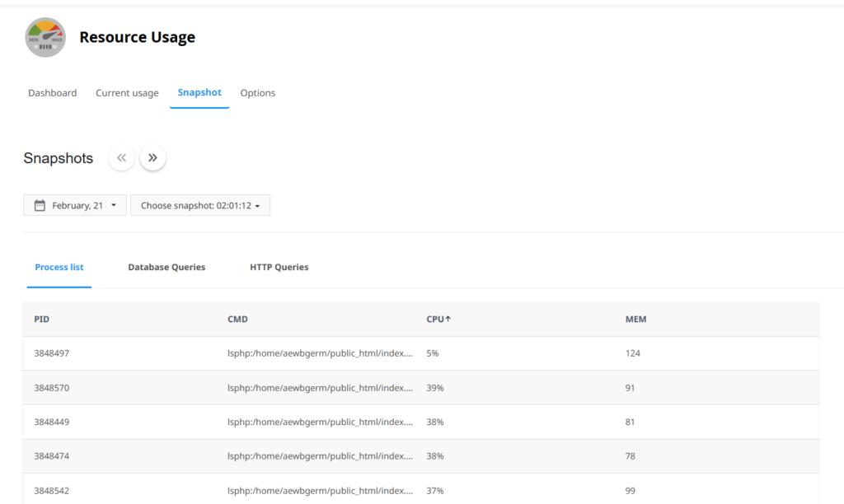Sort table by MEM column header
This screenshot has height=504, width=844.
tap(635, 320)
